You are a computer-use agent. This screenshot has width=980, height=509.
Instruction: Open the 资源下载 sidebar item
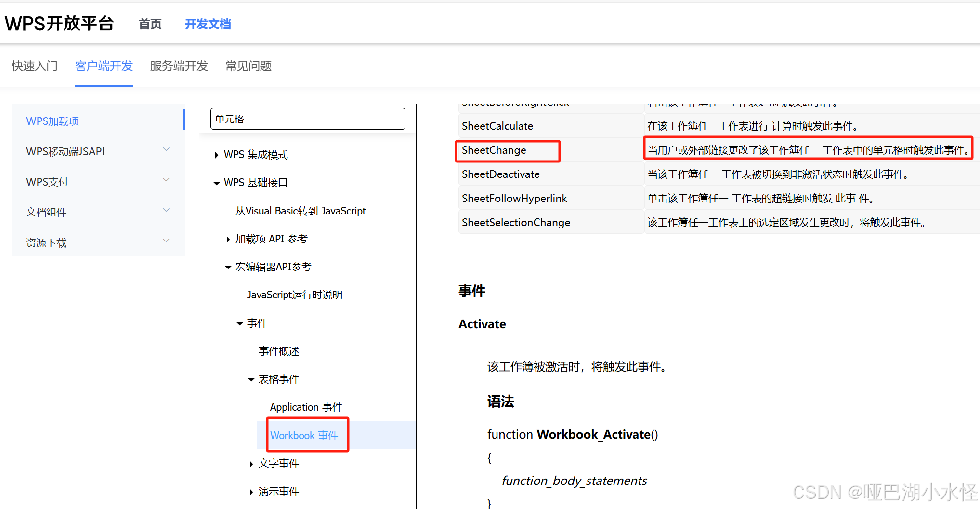pos(46,242)
